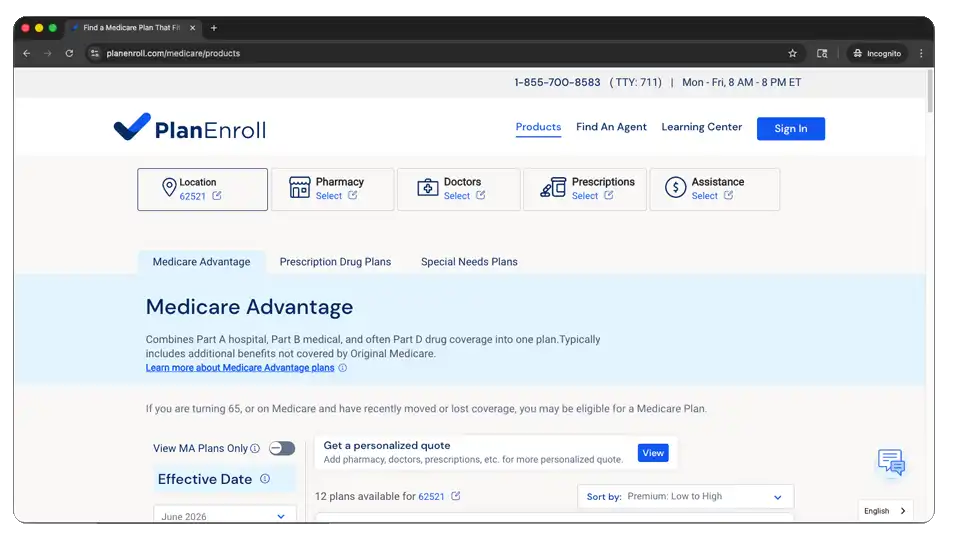Click the PlanEnroll checkmark logo

pos(132,127)
